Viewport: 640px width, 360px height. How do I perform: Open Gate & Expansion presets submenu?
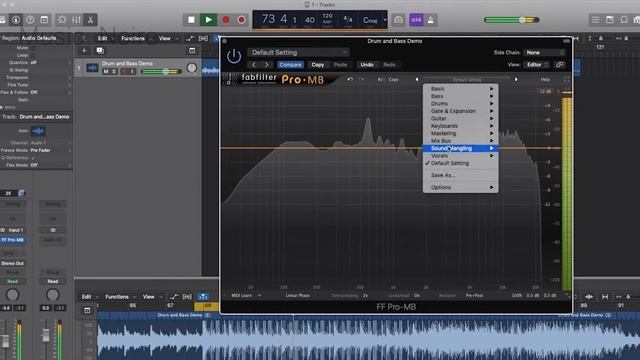click(460, 111)
